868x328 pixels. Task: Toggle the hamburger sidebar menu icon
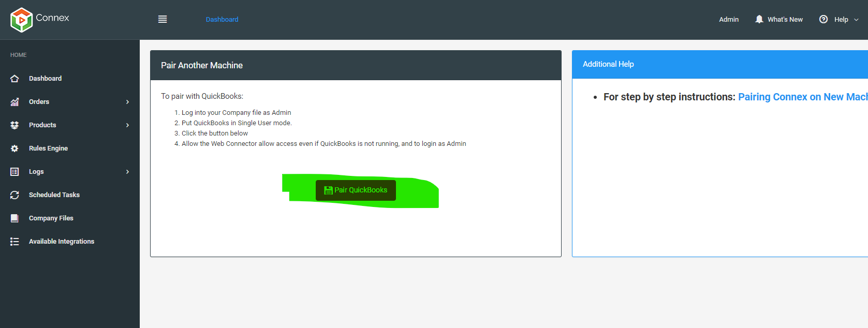click(x=163, y=19)
